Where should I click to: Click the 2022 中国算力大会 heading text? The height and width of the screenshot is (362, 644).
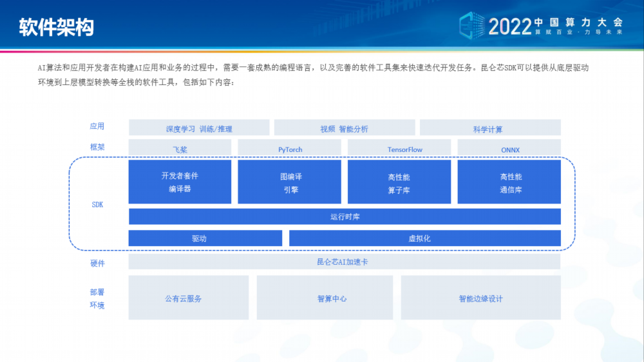pyautogui.click(x=556, y=26)
